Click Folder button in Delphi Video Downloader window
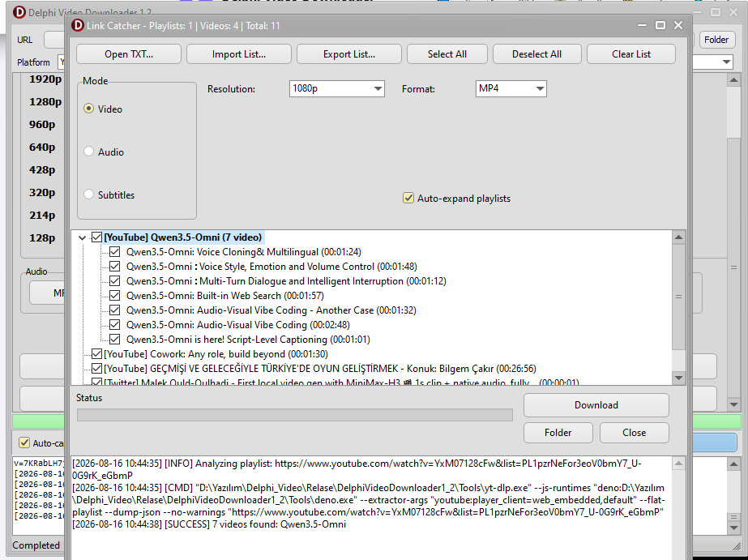 [x=716, y=40]
